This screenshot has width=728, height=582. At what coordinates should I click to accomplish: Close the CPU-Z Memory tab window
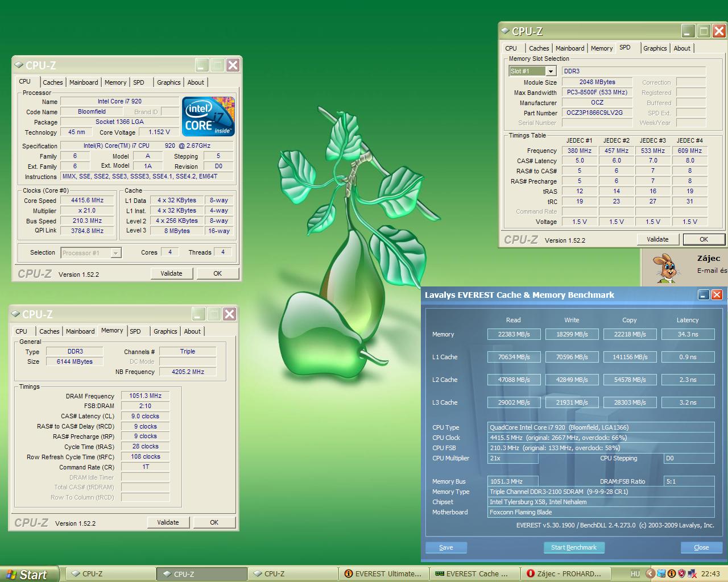pyautogui.click(x=229, y=314)
